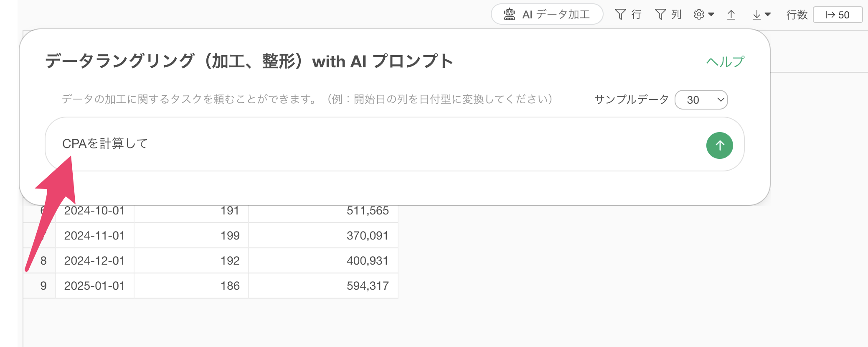Expand the caret next to the gear icon
Image resolution: width=868 pixels, height=347 pixels.
(x=711, y=15)
